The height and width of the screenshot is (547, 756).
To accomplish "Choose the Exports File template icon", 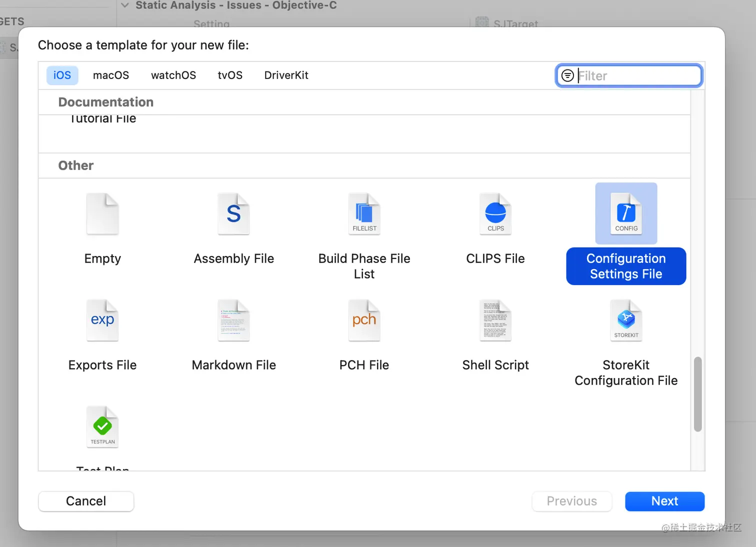I will click(102, 320).
